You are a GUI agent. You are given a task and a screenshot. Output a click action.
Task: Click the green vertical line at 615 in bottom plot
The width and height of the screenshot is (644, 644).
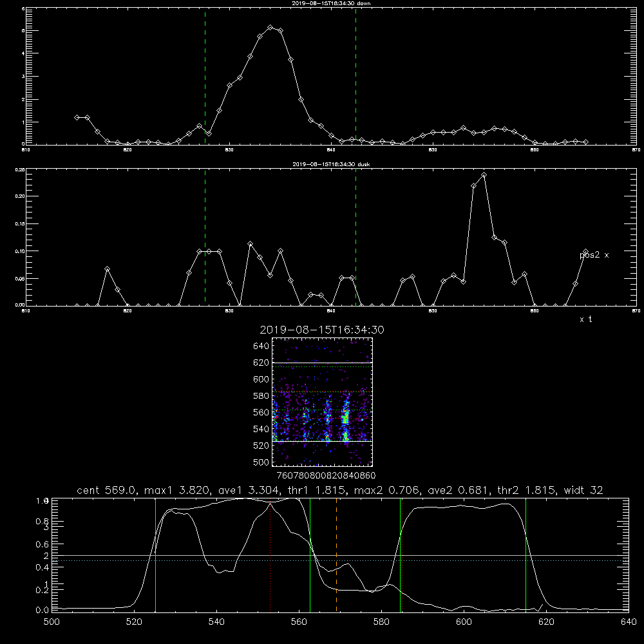pyautogui.click(x=526, y=555)
